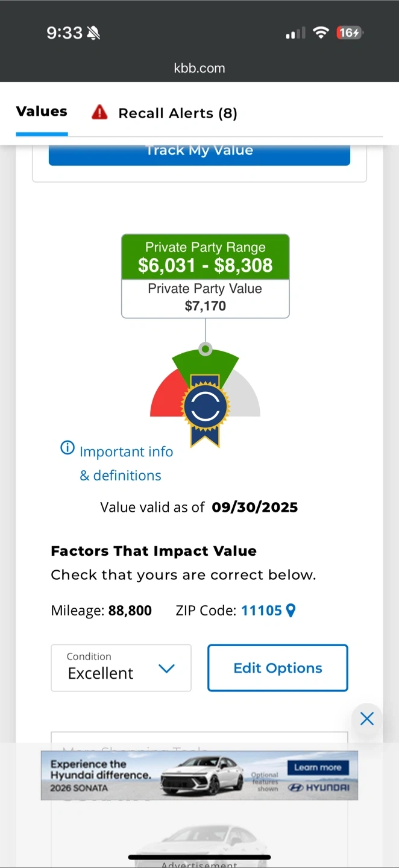This screenshot has width=399, height=868.
Task: Dismiss the ad with the X icon
Action: pyautogui.click(x=366, y=719)
